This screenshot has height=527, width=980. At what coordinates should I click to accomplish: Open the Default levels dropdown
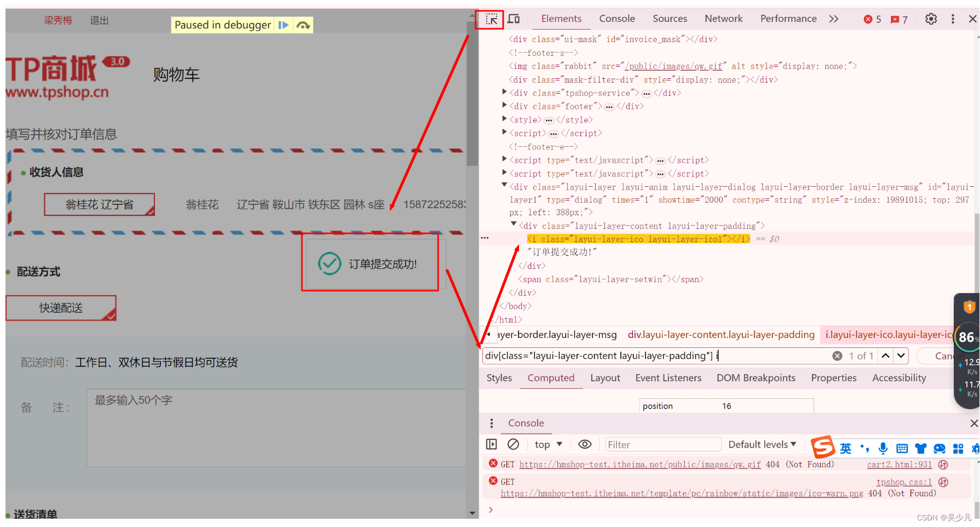coord(762,444)
